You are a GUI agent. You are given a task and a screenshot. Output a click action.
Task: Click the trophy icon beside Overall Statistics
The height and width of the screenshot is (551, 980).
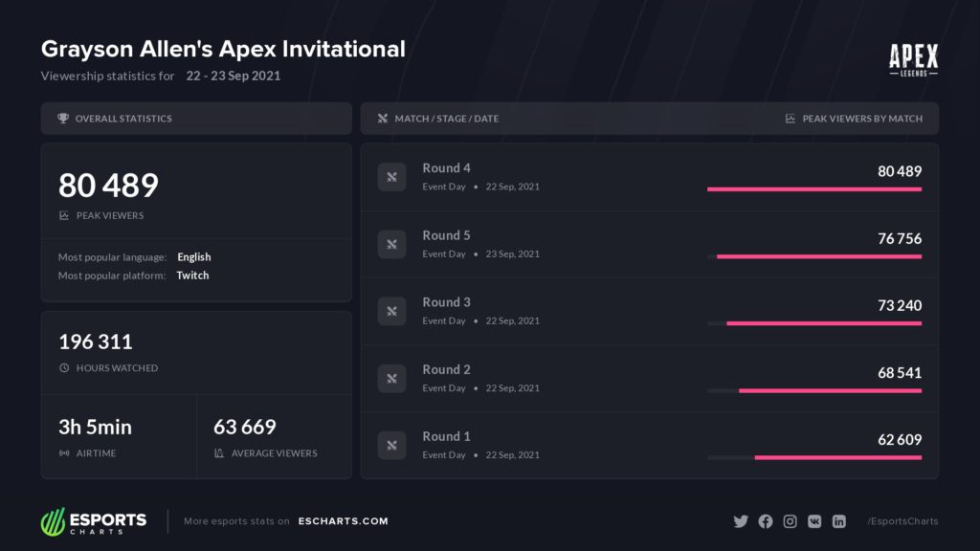[x=63, y=119]
